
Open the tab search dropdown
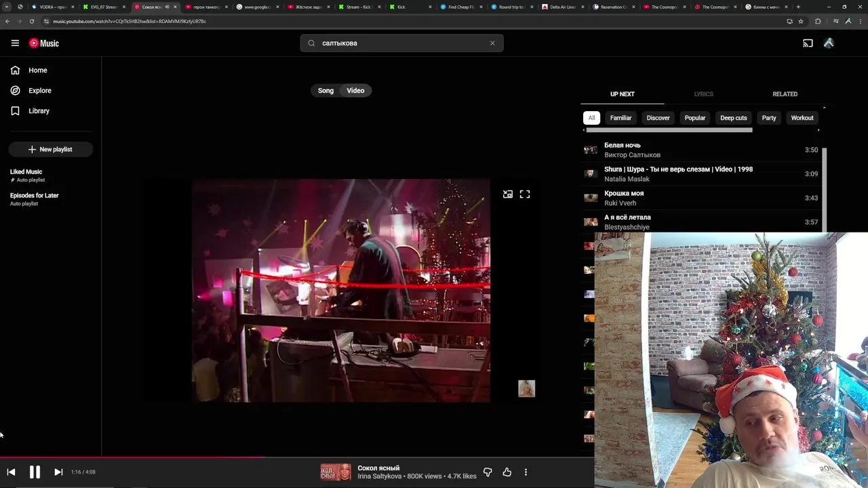coord(7,7)
